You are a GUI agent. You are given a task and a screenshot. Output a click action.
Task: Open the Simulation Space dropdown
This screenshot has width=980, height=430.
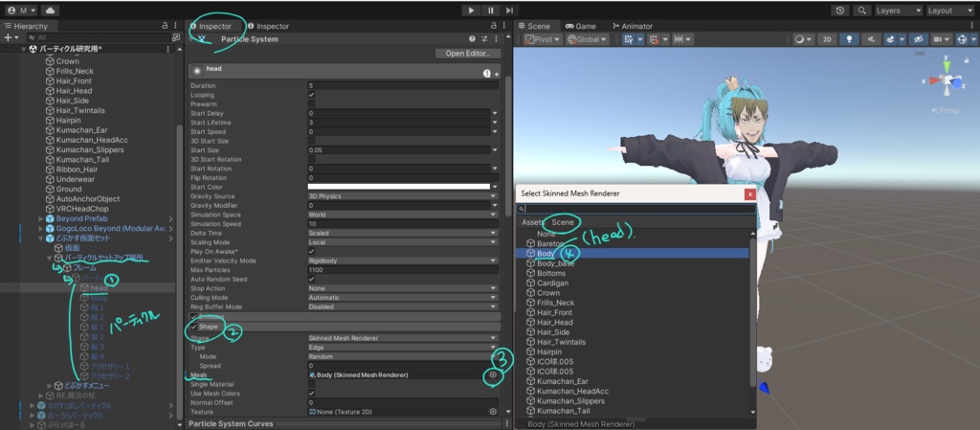point(403,215)
